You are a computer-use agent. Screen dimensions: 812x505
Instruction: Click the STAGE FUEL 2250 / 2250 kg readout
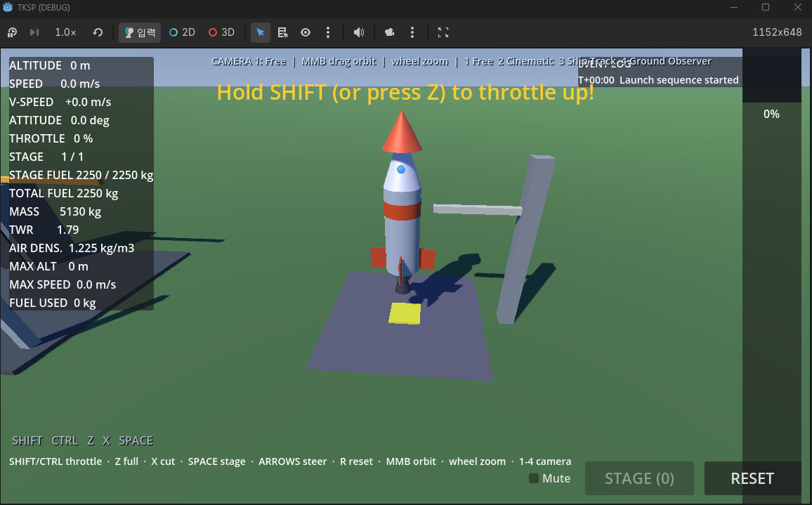(81, 175)
